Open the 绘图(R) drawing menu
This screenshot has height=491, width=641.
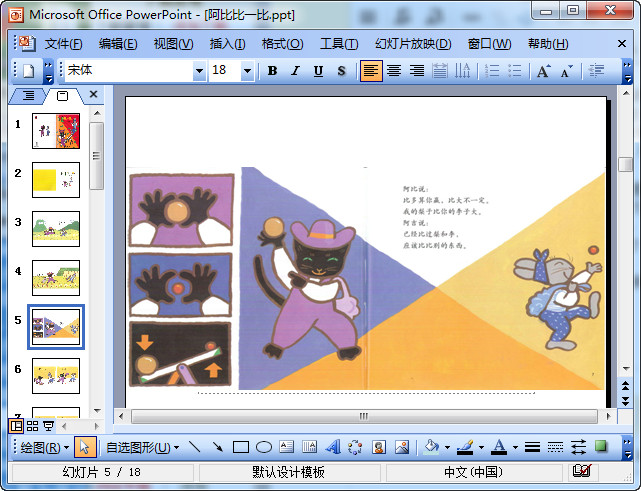pos(44,448)
